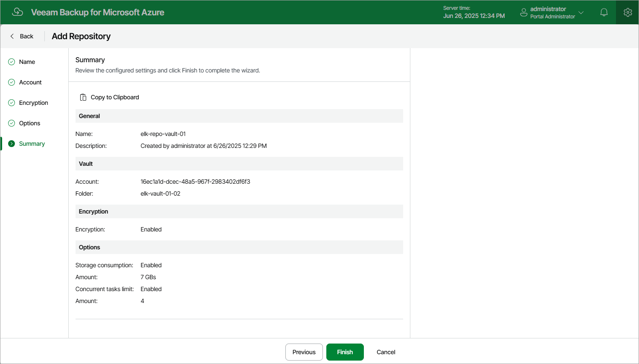The image size is (639, 364).
Task: Click the Concurrent tasks limit Enabled value
Action: [x=151, y=289]
